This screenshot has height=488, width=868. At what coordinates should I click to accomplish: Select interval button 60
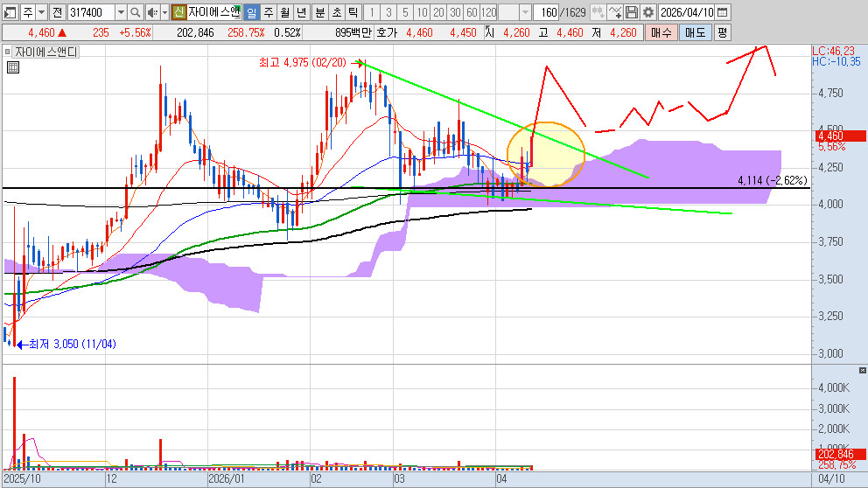[x=472, y=11]
